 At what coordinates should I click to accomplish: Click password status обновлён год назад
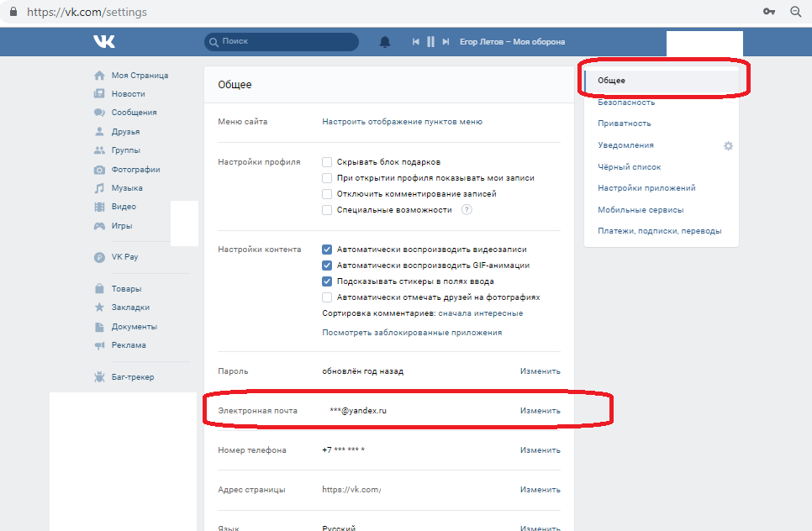pos(362,371)
